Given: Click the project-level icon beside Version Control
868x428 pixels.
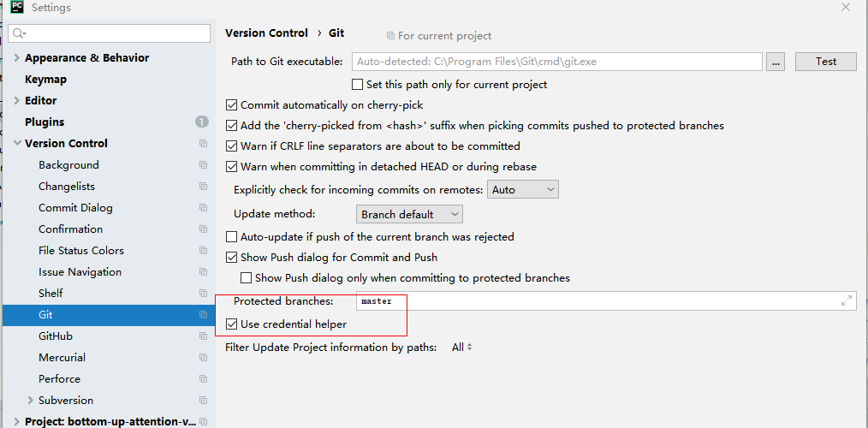Looking at the screenshot, I should click(x=203, y=144).
